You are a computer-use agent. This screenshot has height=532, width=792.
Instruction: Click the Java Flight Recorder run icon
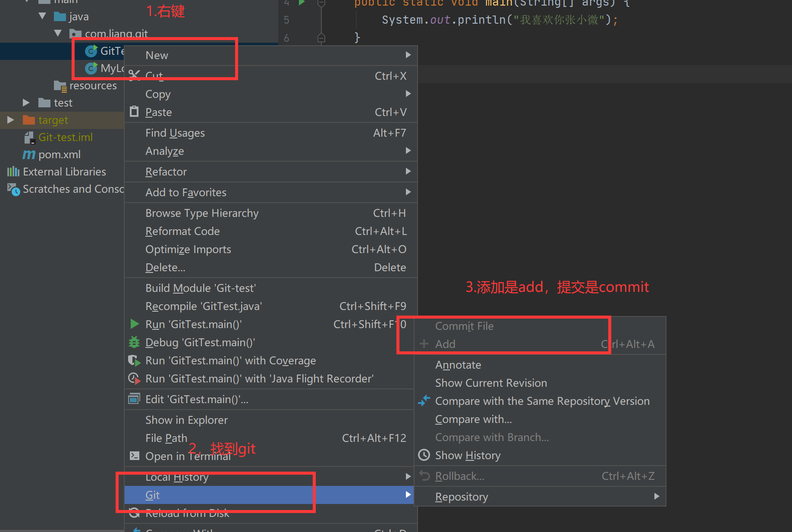[x=134, y=379]
